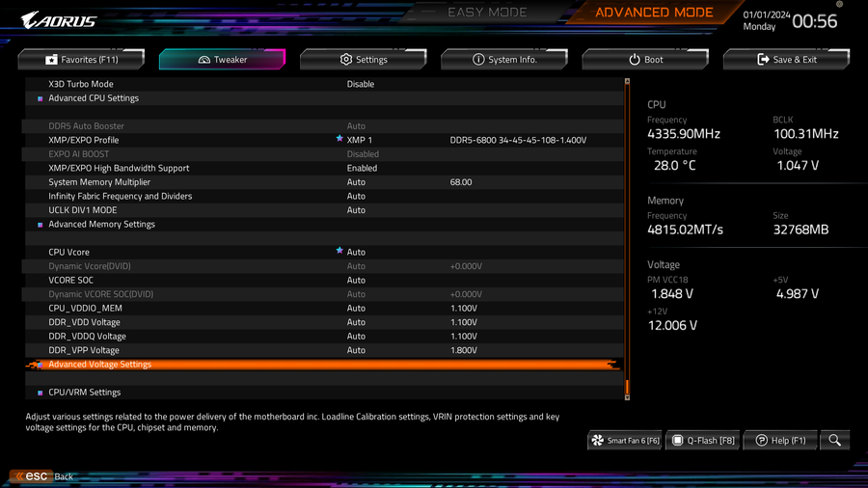Click the DDR_VPP 1.800V reading

coord(463,350)
